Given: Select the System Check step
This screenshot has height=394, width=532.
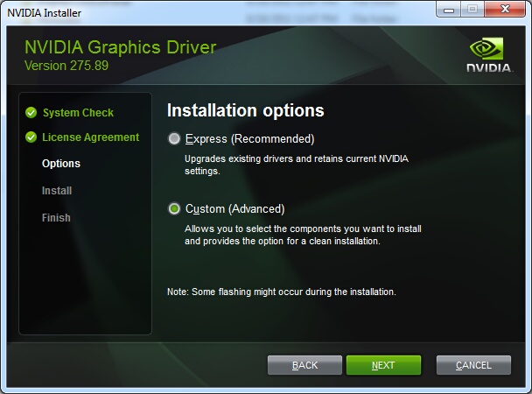Looking at the screenshot, I should click(x=78, y=113).
